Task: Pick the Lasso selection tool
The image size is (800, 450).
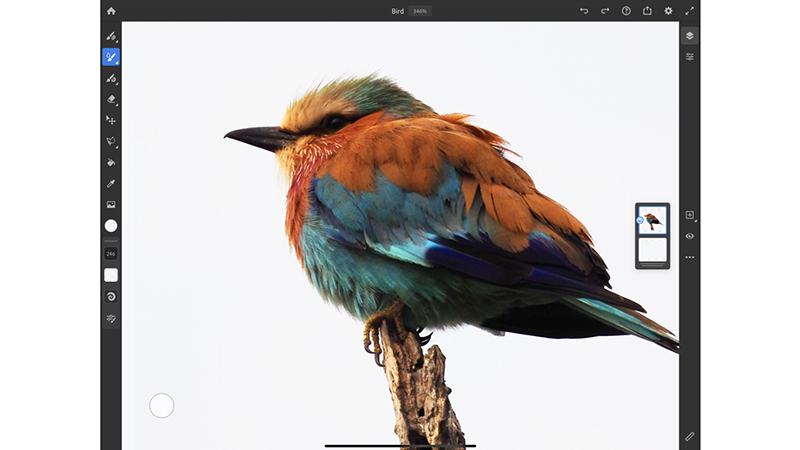Action: (x=111, y=141)
